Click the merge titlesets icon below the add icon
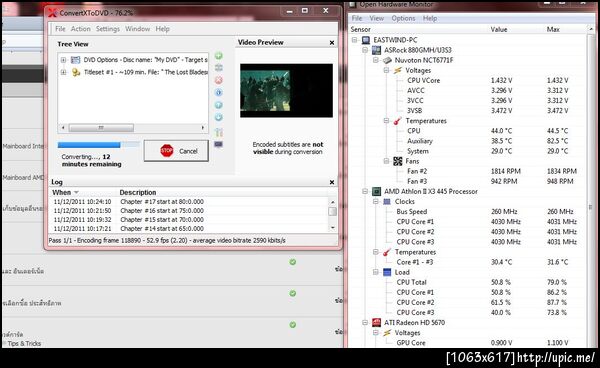 point(218,68)
